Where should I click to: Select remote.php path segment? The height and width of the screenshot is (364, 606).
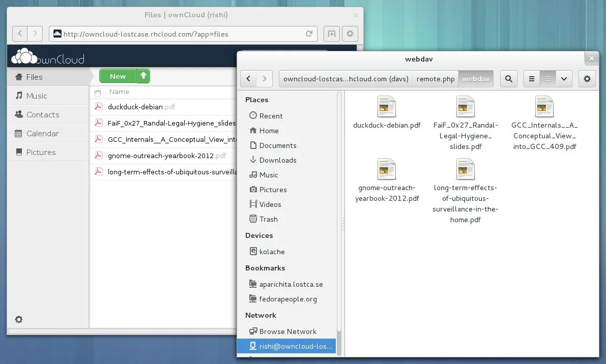tap(436, 79)
